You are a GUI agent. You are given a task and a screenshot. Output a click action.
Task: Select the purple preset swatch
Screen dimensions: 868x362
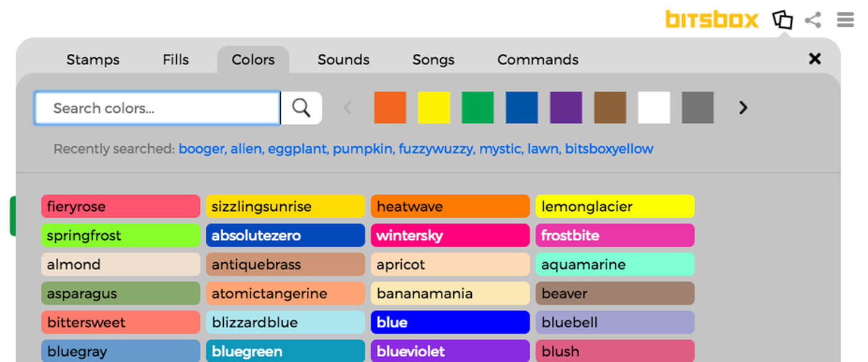[565, 107]
